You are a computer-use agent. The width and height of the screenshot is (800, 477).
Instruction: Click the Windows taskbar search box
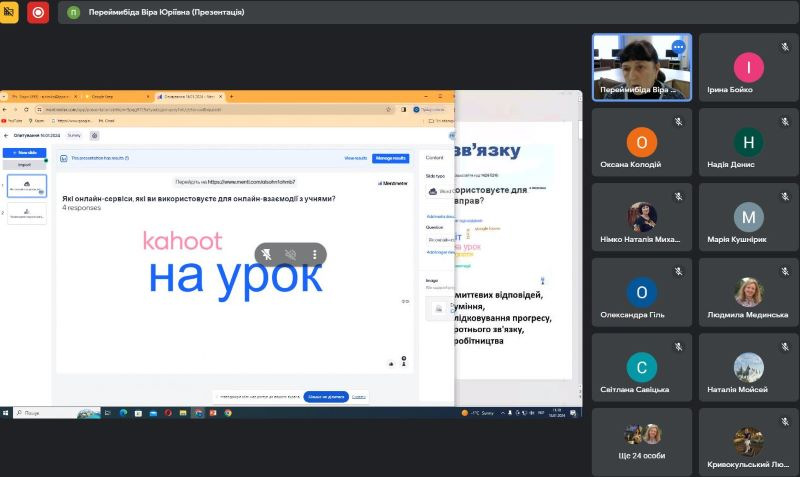coord(56,413)
